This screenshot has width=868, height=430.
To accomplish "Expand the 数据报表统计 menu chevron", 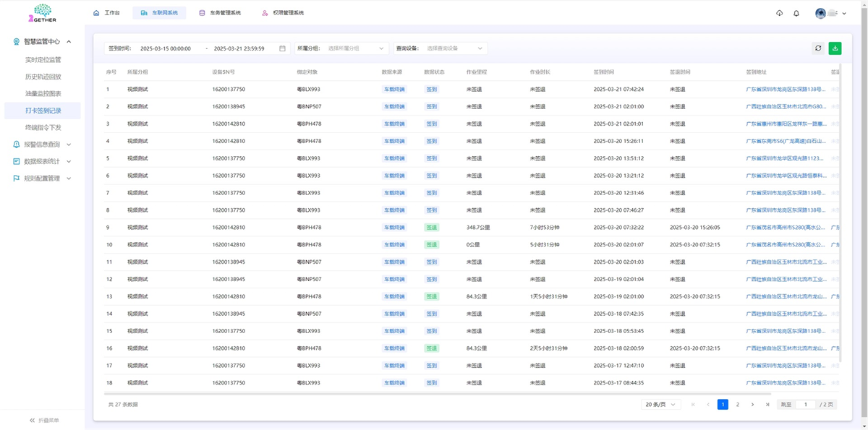I will (69, 161).
